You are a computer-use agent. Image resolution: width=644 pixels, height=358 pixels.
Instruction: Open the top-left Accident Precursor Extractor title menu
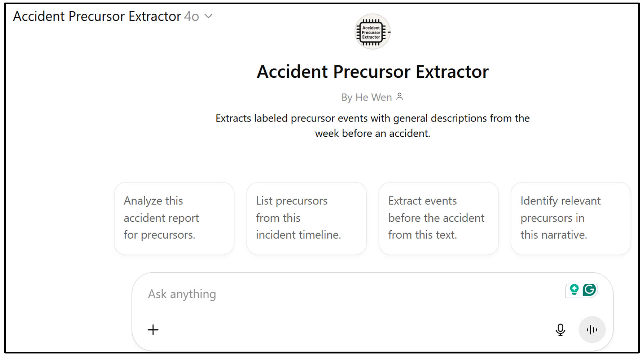97,16
